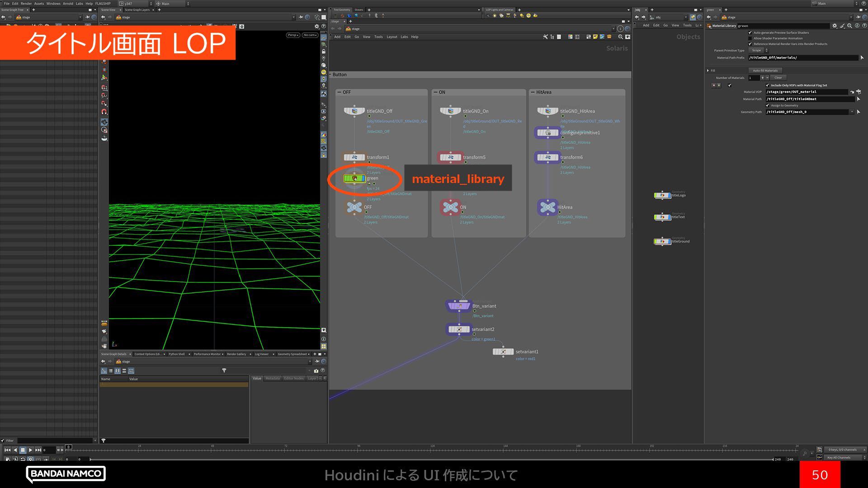868x488 pixels.
Task: Toggle Auto-generate Preview Surface Shaders checkbox
Action: pos(750,33)
